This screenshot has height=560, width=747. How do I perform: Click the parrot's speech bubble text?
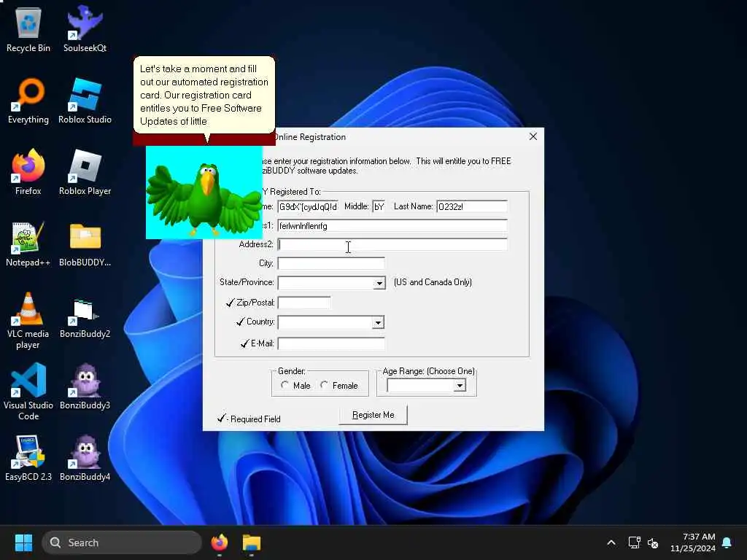[204, 95]
